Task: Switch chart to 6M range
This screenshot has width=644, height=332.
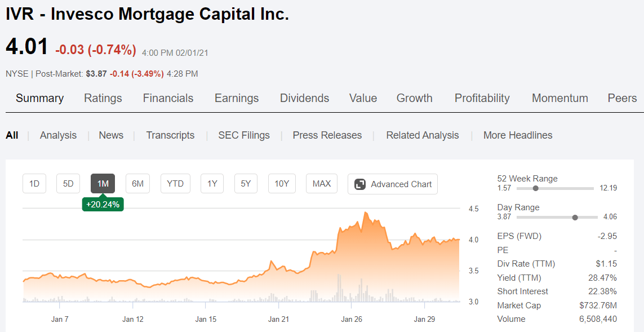Action: 137,184
